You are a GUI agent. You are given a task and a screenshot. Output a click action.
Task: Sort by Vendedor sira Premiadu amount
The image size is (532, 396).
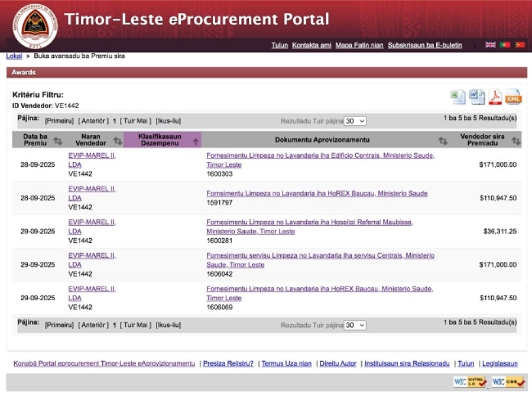(x=516, y=140)
